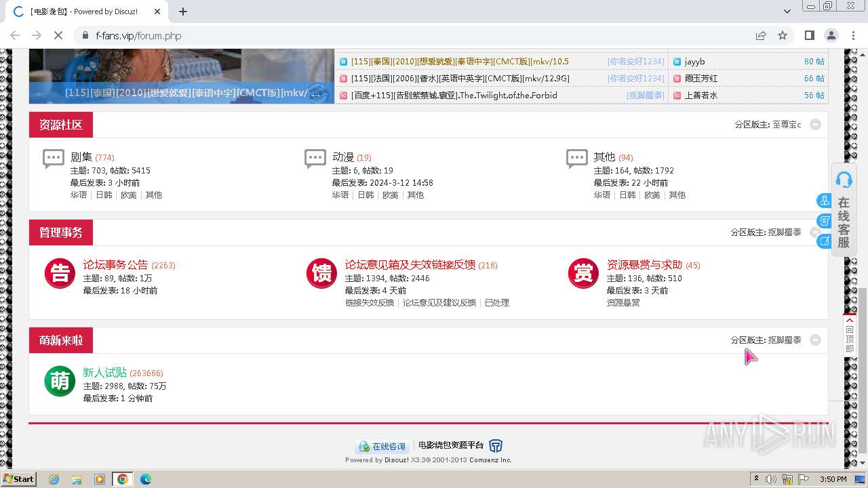Open File Explorer from the taskbar

tap(77, 479)
